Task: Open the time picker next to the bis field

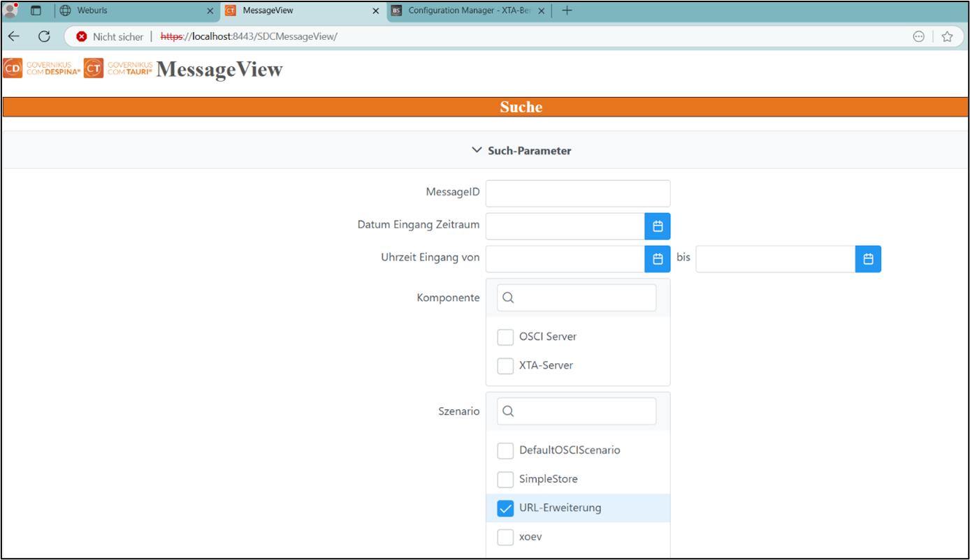Action: point(868,258)
